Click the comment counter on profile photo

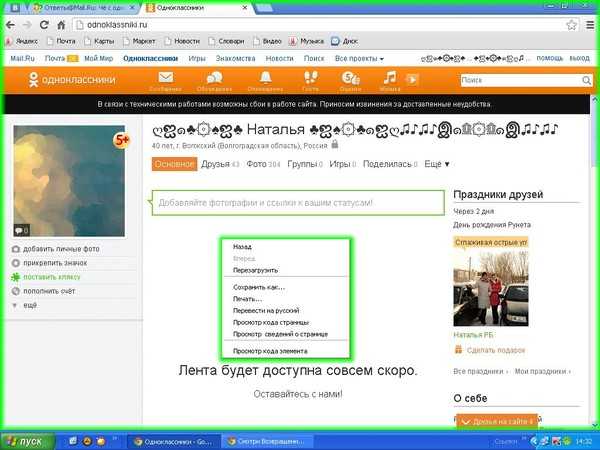pyautogui.click(x=21, y=230)
